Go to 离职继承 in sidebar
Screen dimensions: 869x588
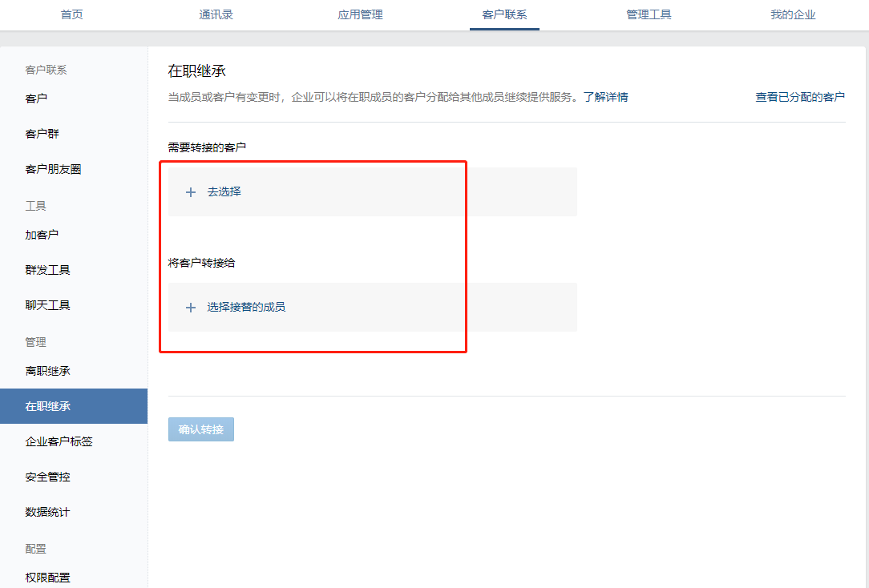pos(47,371)
